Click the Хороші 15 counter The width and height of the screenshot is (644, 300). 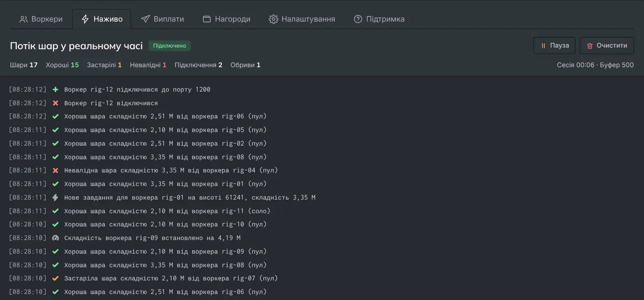coord(62,65)
